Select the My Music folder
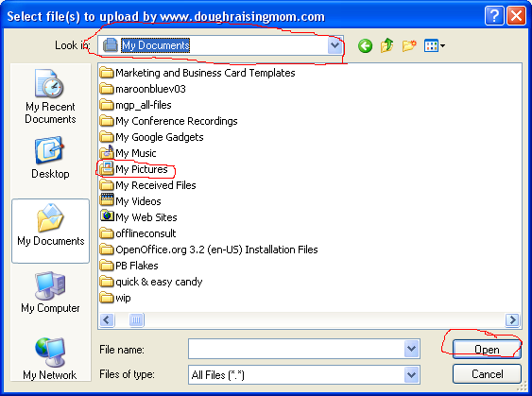The width and height of the screenshot is (532, 396). click(x=129, y=153)
